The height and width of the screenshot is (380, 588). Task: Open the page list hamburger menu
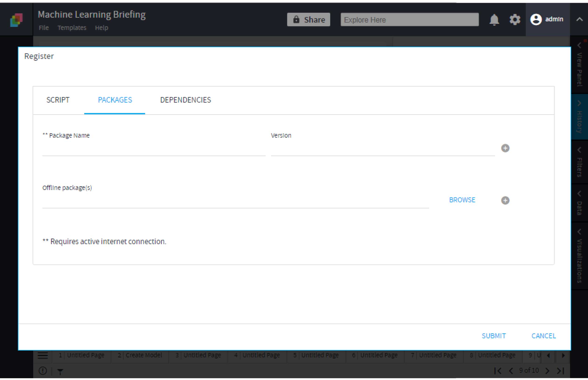[x=43, y=355]
